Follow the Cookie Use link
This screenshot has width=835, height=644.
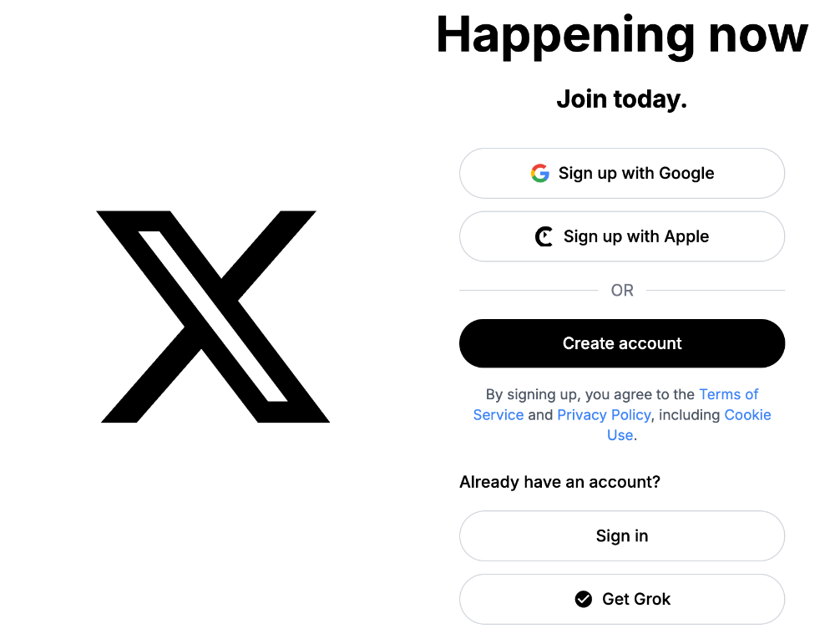click(747, 415)
